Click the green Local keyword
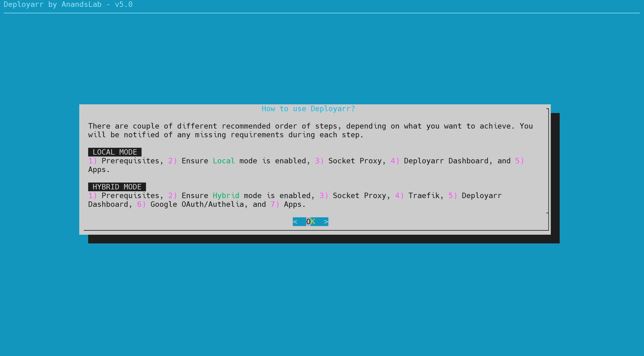644x356 pixels. (x=223, y=161)
